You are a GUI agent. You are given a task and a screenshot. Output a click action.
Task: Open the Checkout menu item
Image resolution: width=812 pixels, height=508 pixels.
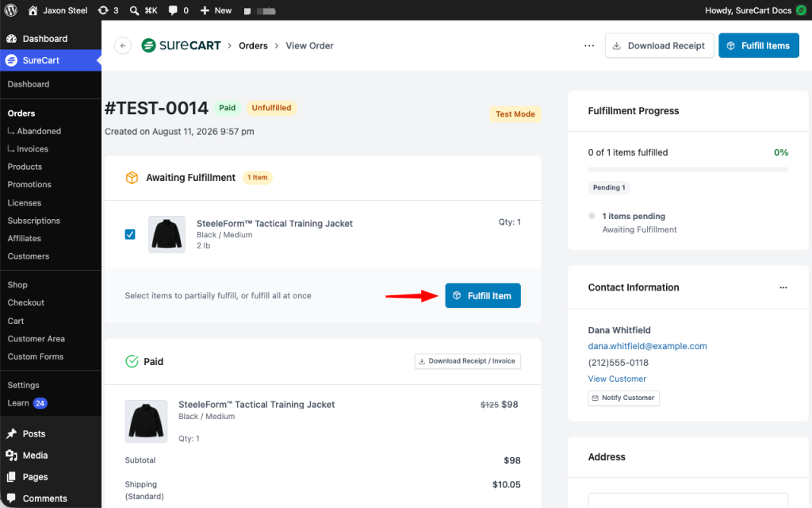coord(26,302)
